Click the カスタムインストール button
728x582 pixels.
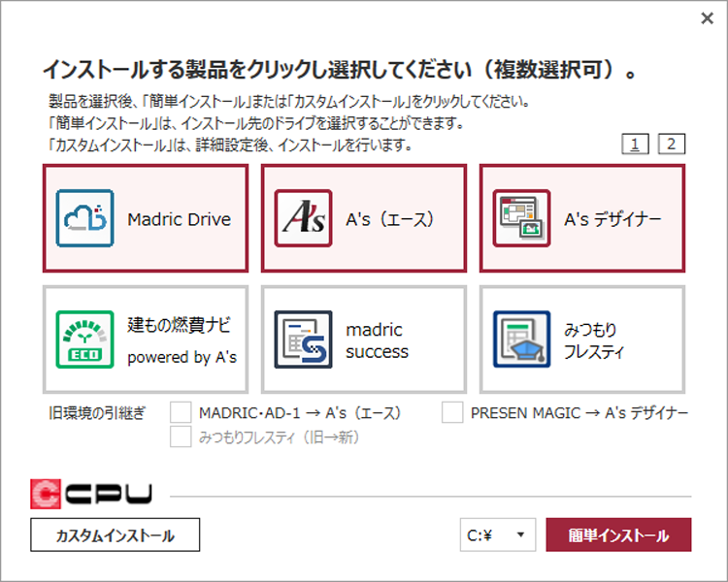tap(116, 534)
